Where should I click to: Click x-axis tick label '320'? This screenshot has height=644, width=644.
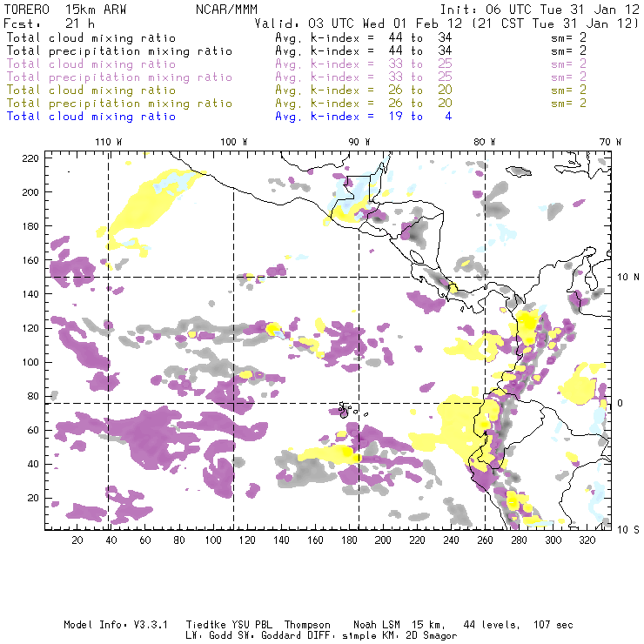(x=587, y=540)
